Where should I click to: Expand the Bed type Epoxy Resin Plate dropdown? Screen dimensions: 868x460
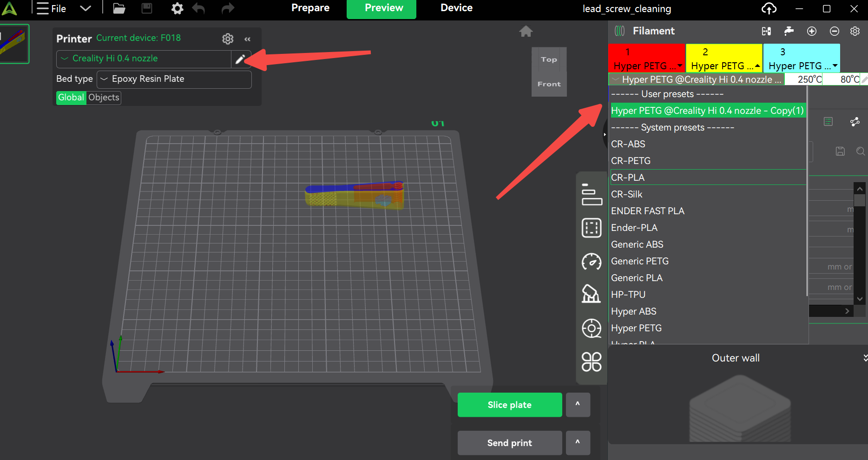(x=174, y=79)
